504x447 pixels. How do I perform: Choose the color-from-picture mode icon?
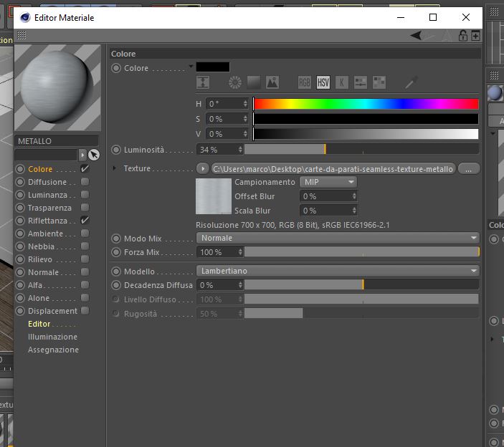pyautogui.click(x=272, y=82)
